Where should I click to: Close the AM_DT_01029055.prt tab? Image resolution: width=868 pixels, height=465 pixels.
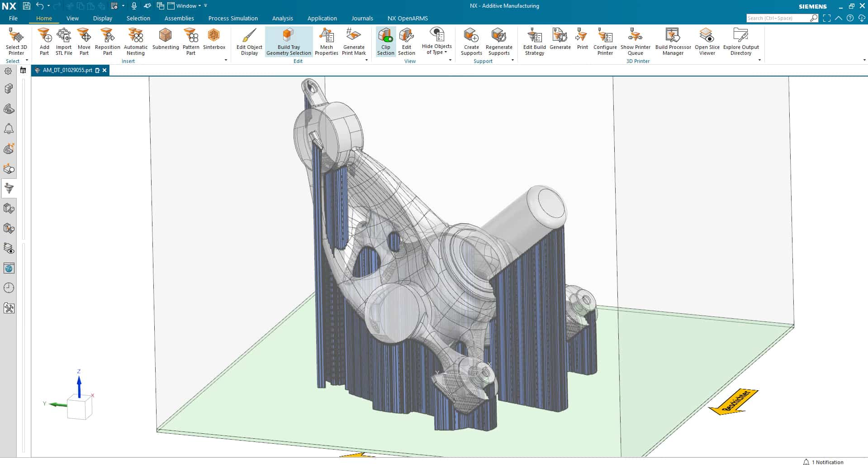click(104, 70)
